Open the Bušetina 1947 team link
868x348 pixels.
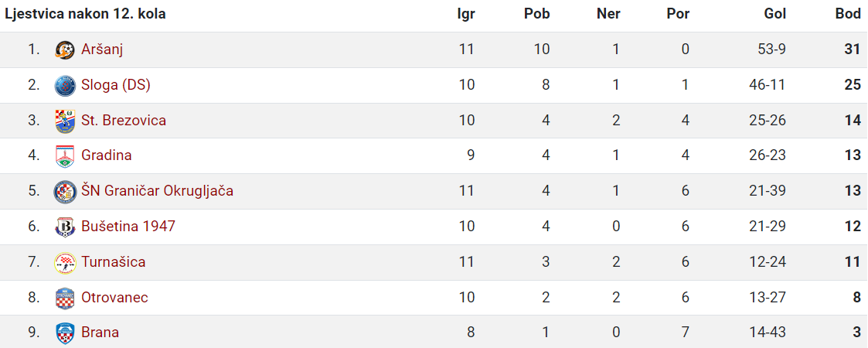click(x=128, y=226)
